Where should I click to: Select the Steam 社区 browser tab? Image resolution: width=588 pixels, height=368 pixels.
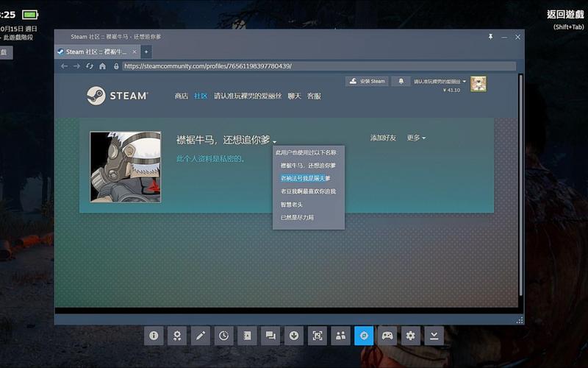click(96, 52)
